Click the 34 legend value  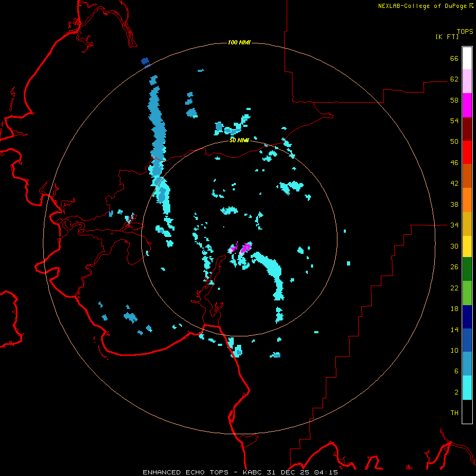pyautogui.click(x=454, y=225)
